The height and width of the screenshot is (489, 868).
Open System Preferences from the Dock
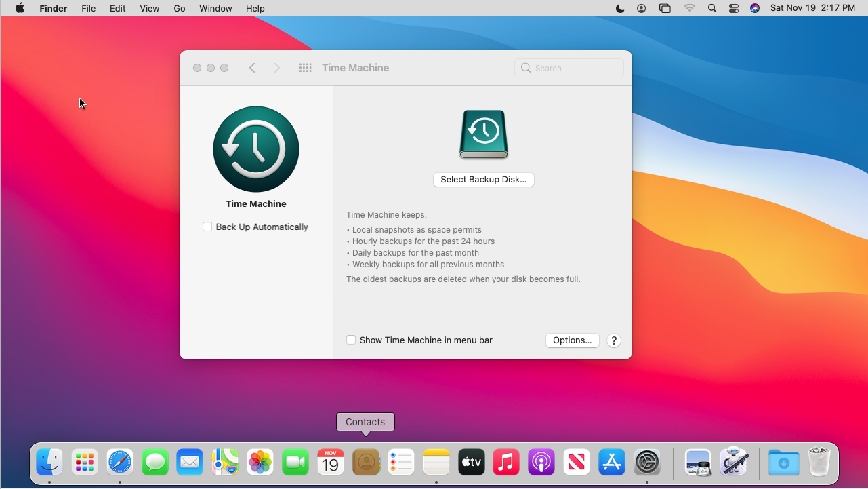[x=647, y=463]
